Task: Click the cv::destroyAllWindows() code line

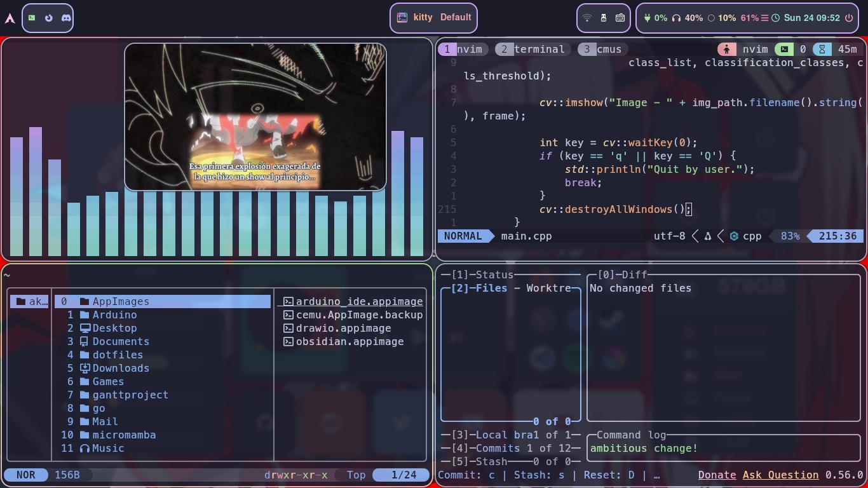Action: click(615, 209)
